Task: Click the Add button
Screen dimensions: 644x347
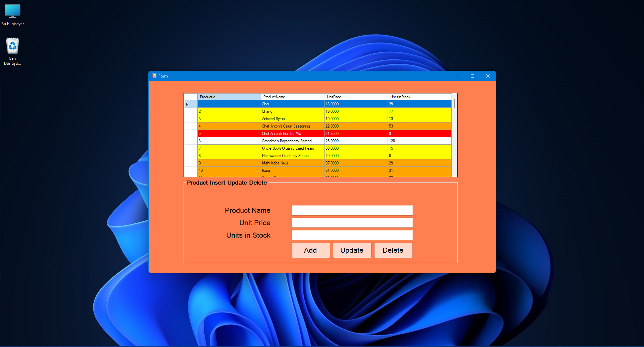Action: pyautogui.click(x=310, y=250)
